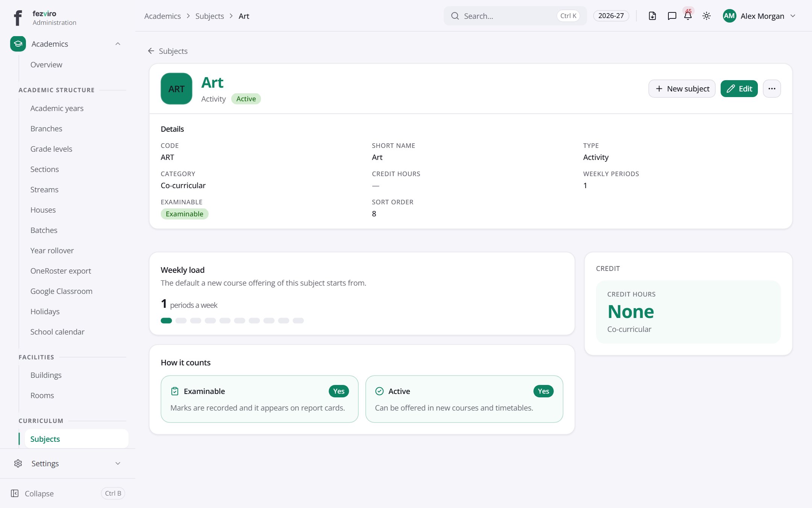Click the Active status badge near title

point(246,99)
